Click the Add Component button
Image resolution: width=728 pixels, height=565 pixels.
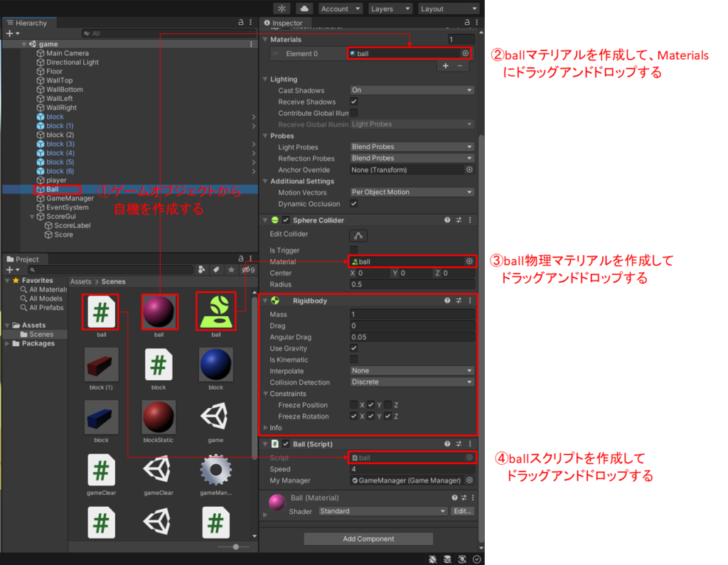pyautogui.click(x=368, y=539)
